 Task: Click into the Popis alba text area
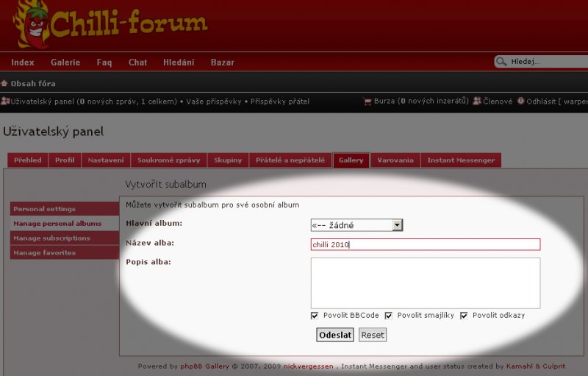point(425,283)
